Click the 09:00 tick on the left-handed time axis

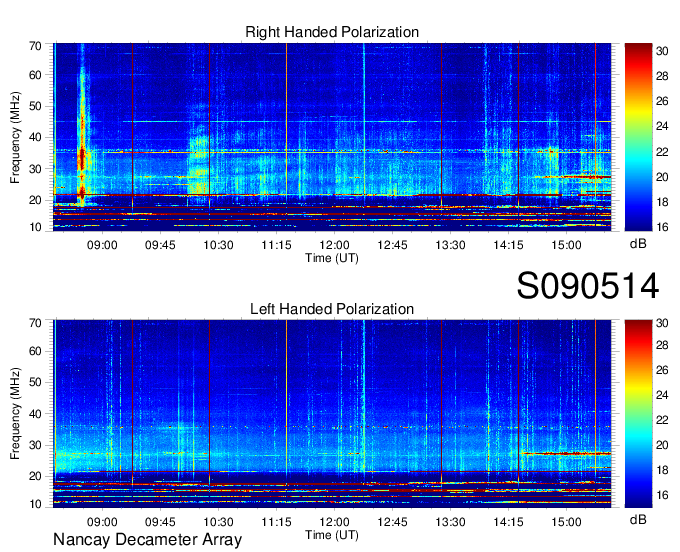click(x=102, y=522)
